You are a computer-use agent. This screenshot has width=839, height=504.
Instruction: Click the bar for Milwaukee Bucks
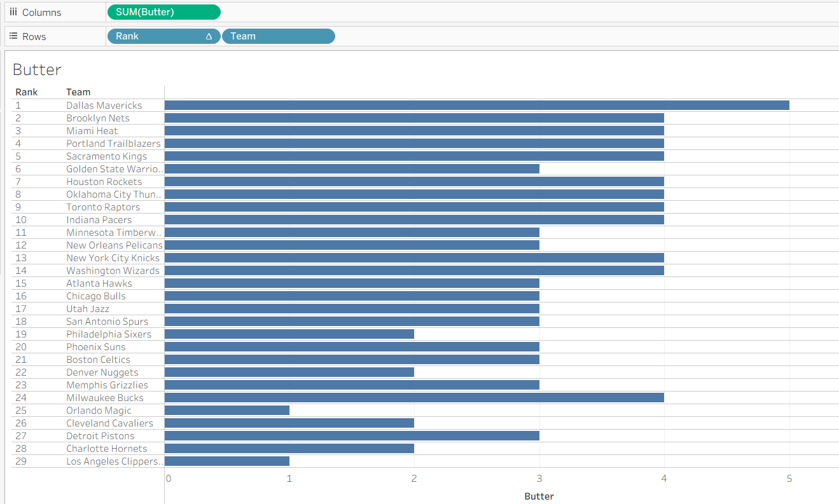pyautogui.click(x=414, y=398)
